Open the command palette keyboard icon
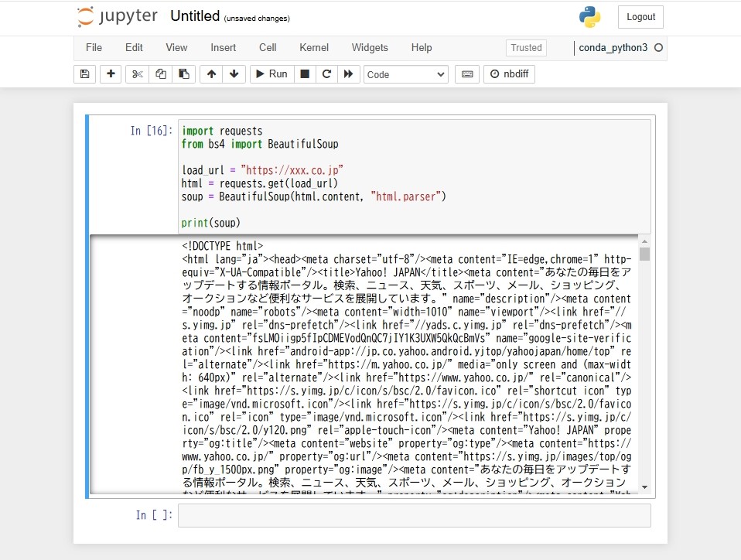The height and width of the screenshot is (560, 741). [467, 74]
